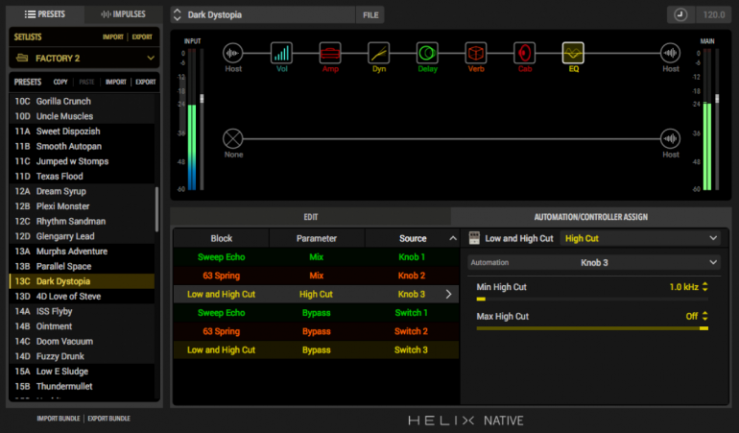The width and height of the screenshot is (739, 433).
Task: Open the Automation Knob 3 dropdown
Action: coord(594,262)
